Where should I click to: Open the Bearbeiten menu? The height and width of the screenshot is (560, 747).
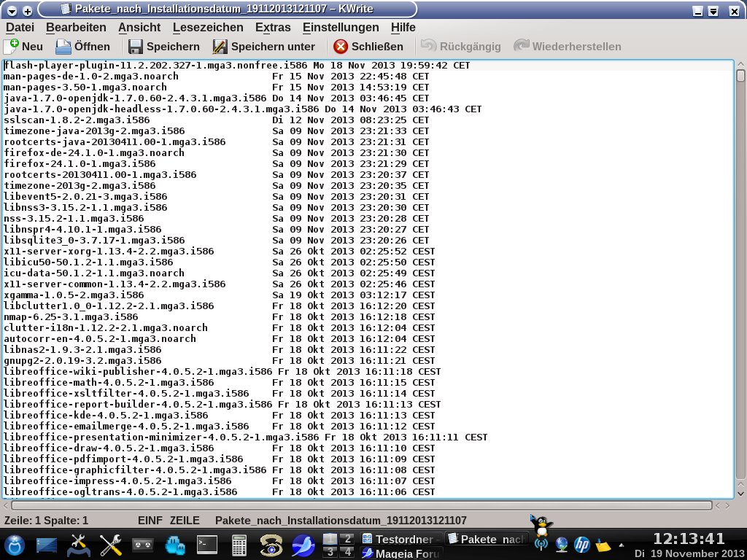(x=76, y=27)
